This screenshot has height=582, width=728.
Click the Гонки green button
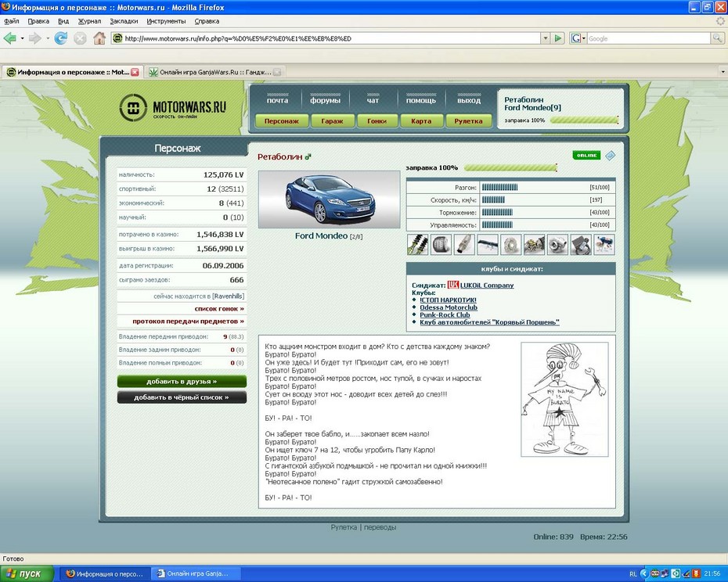tap(377, 121)
